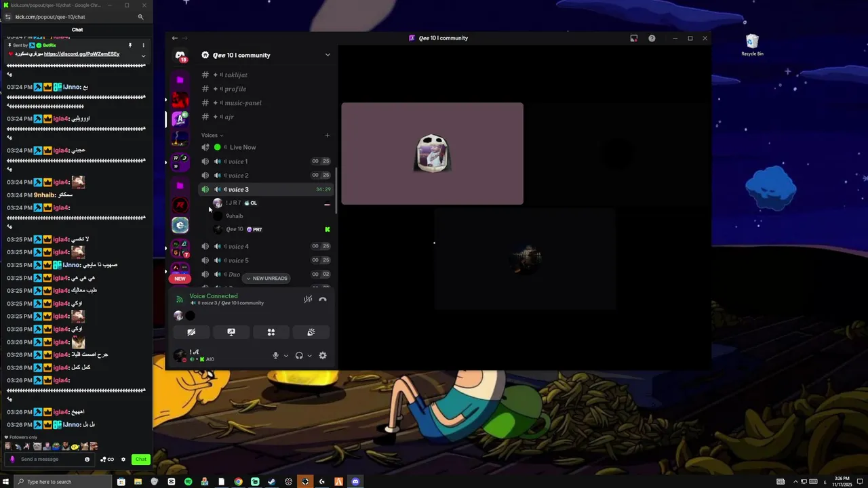The image size is (868, 488).
Task: Turn on camera in Discord voice panel
Action: [x=191, y=332]
